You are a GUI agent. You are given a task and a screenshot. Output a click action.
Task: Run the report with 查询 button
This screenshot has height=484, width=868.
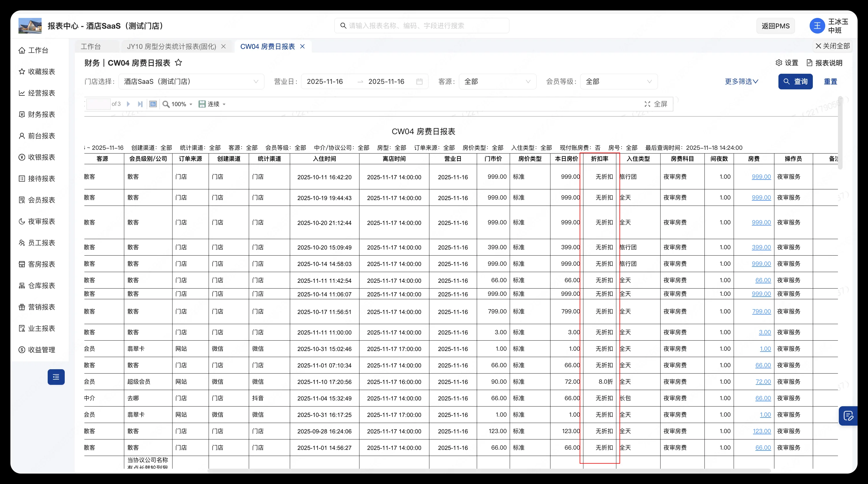coord(795,81)
